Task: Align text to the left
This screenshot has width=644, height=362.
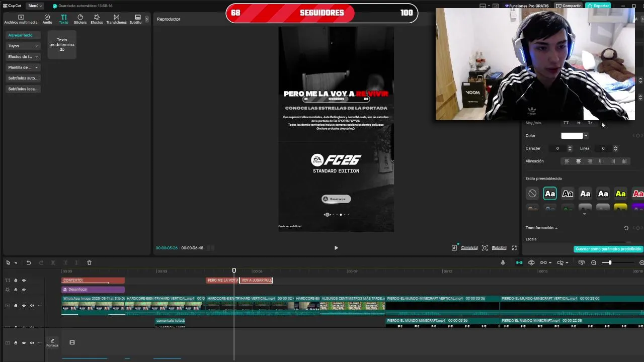Action: click(x=567, y=161)
